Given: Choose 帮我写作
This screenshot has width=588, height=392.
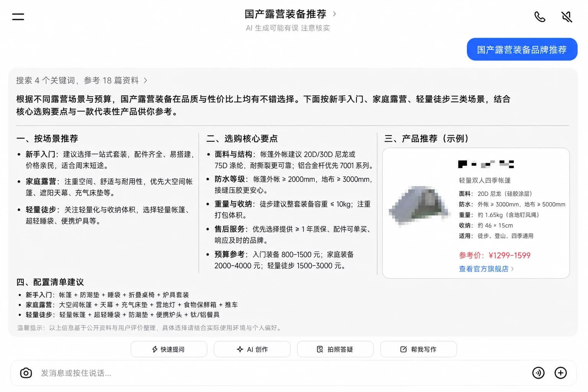Looking at the screenshot, I should click(x=418, y=349).
